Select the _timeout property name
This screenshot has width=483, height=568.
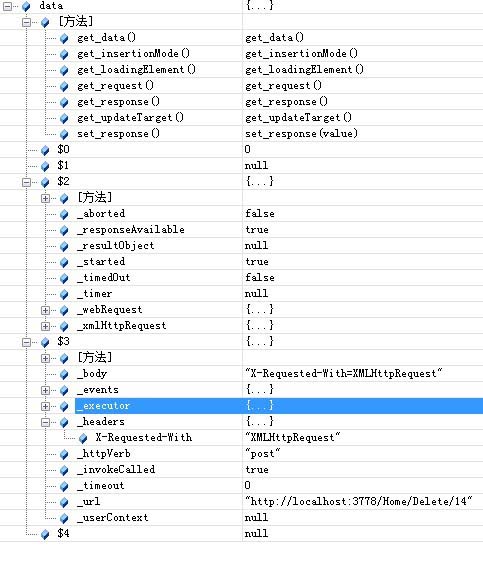[x=101, y=486]
